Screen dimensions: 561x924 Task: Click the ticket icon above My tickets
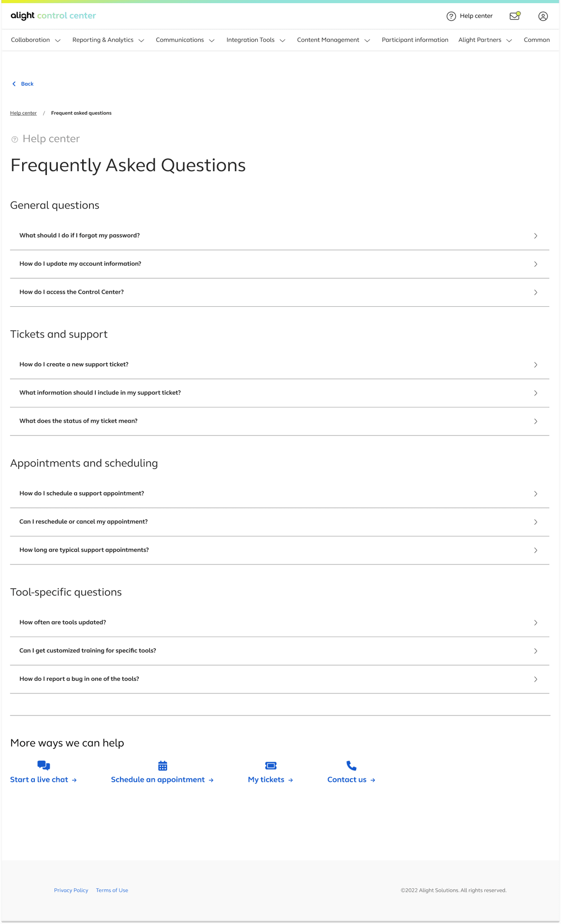[271, 765]
